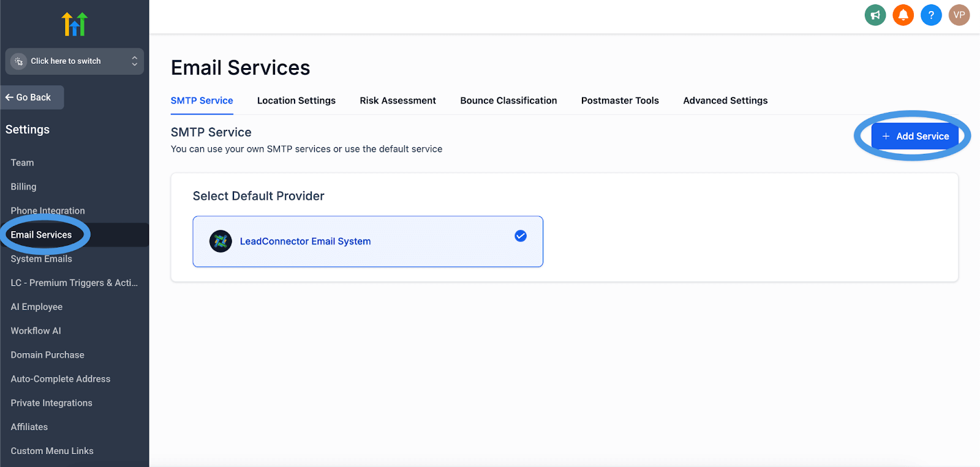Click the 'Select Default Provider' heading

point(258,196)
